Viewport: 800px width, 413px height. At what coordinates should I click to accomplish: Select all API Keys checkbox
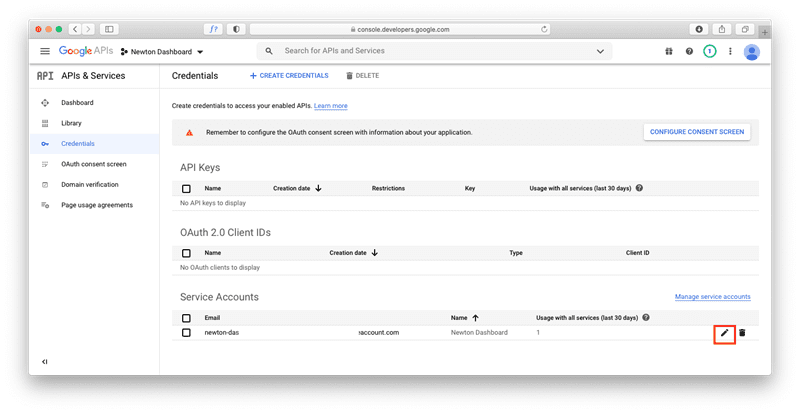point(186,189)
